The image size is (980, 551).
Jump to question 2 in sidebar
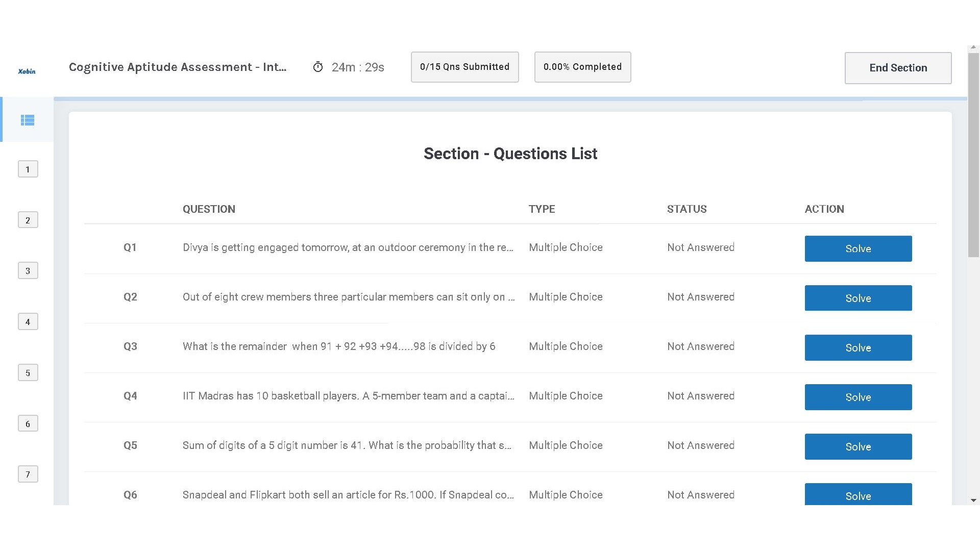(28, 220)
